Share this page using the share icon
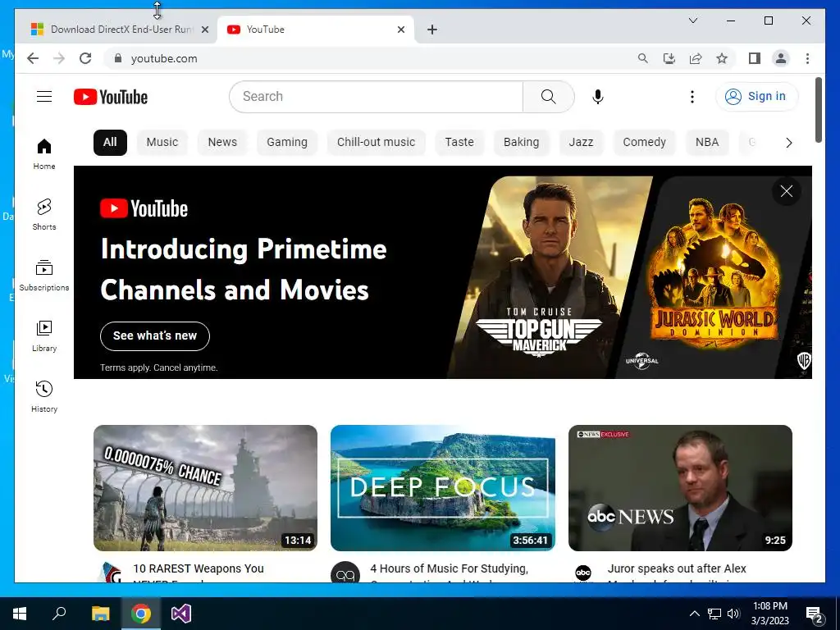 [696, 58]
